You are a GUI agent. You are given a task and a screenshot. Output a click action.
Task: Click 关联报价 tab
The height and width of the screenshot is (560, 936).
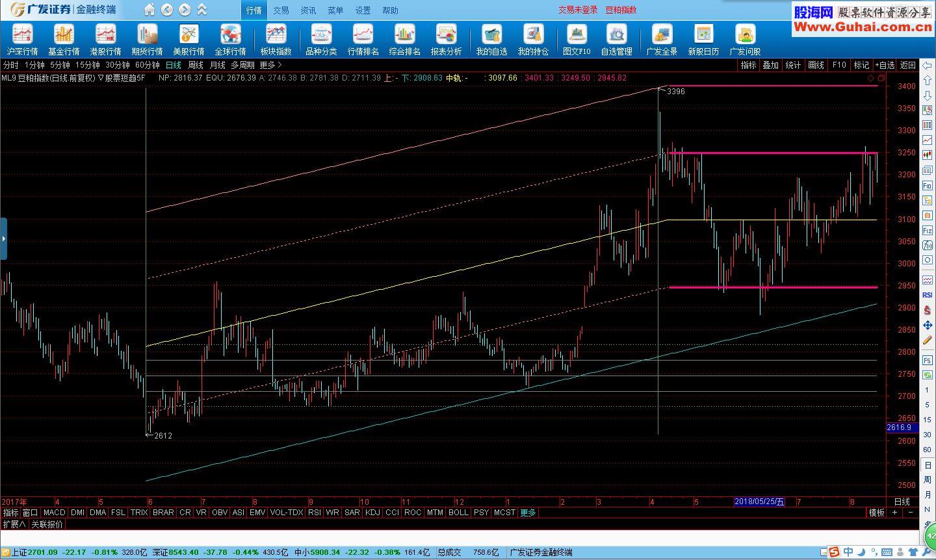tap(47, 524)
